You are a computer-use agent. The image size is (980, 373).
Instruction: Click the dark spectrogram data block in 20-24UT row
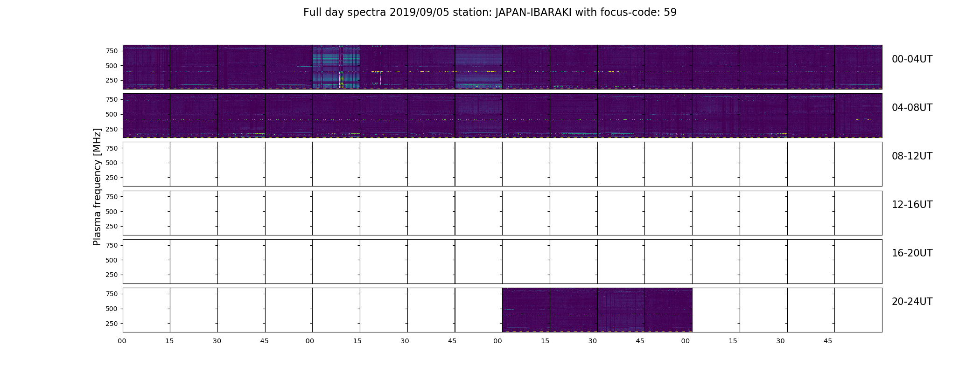pyautogui.click(x=597, y=310)
